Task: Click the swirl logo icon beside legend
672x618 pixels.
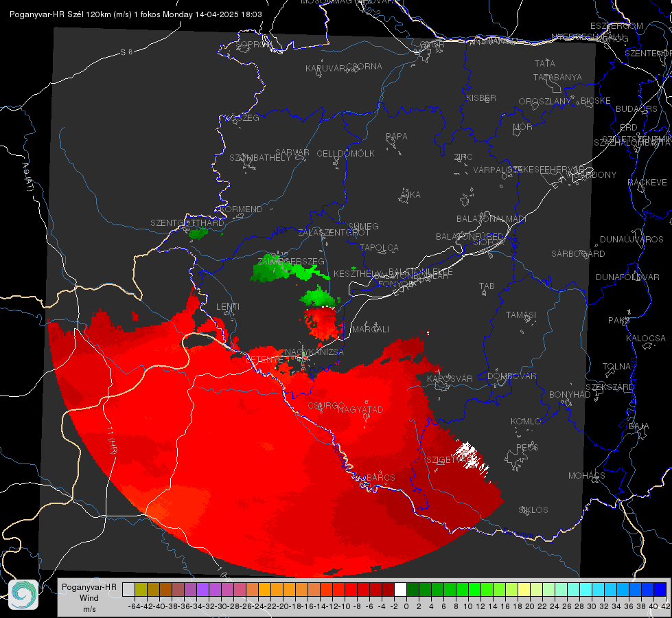Action: tap(23, 595)
